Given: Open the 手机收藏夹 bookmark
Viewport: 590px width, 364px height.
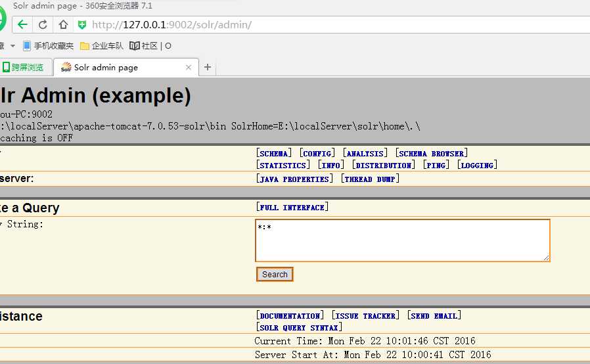Looking at the screenshot, I should 48,46.
